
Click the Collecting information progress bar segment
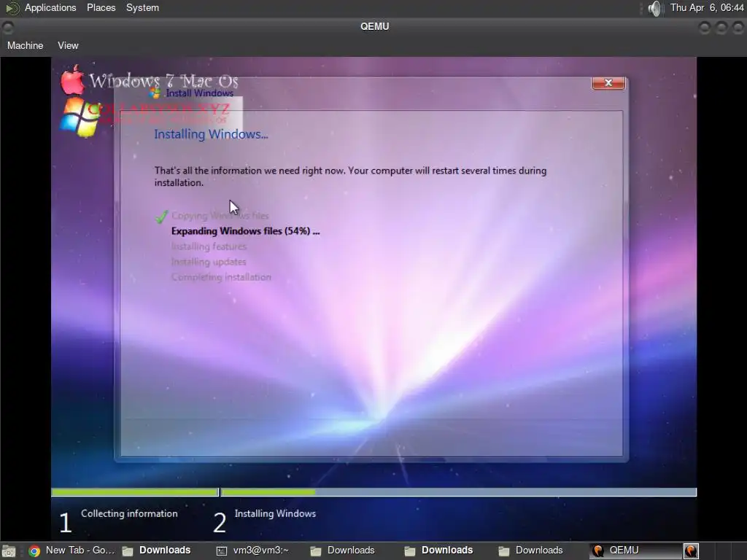point(135,492)
